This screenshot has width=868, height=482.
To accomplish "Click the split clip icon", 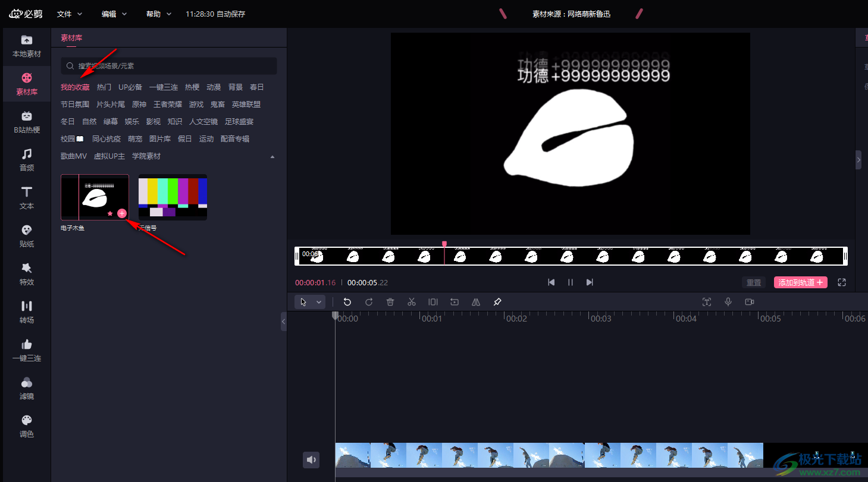I will tap(433, 302).
